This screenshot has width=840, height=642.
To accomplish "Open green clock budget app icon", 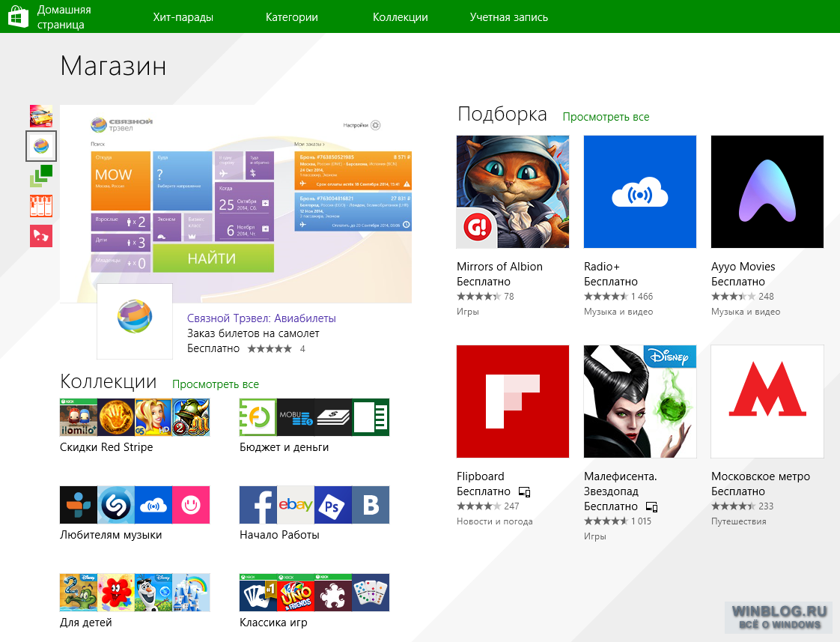I will coord(258,417).
